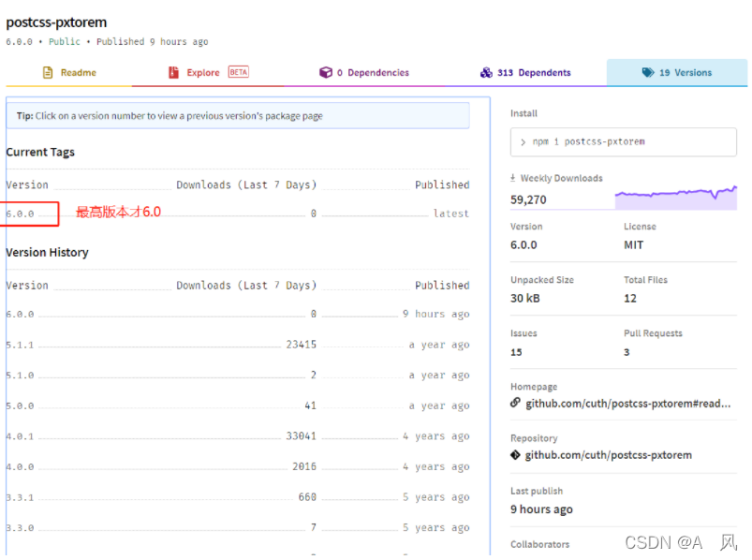Click the 'latest' tag label

click(x=450, y=214)
